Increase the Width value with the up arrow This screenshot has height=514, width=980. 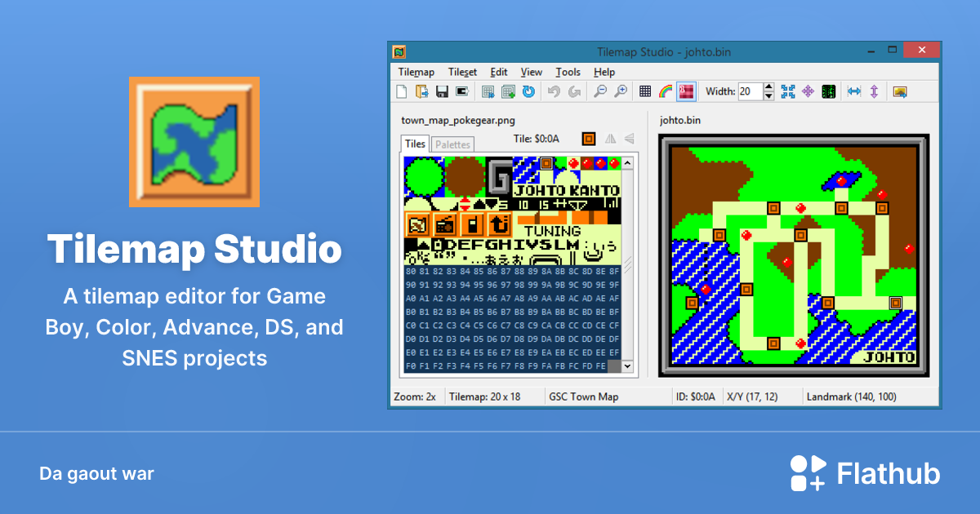768,86
